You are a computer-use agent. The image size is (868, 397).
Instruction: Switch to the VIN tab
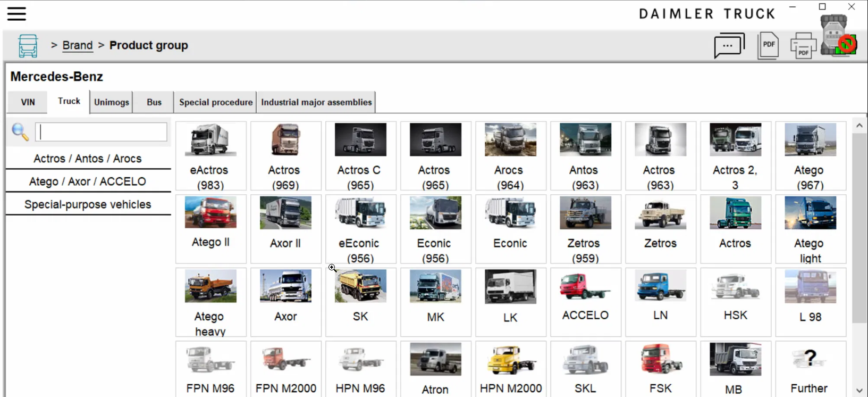(28, 102)
